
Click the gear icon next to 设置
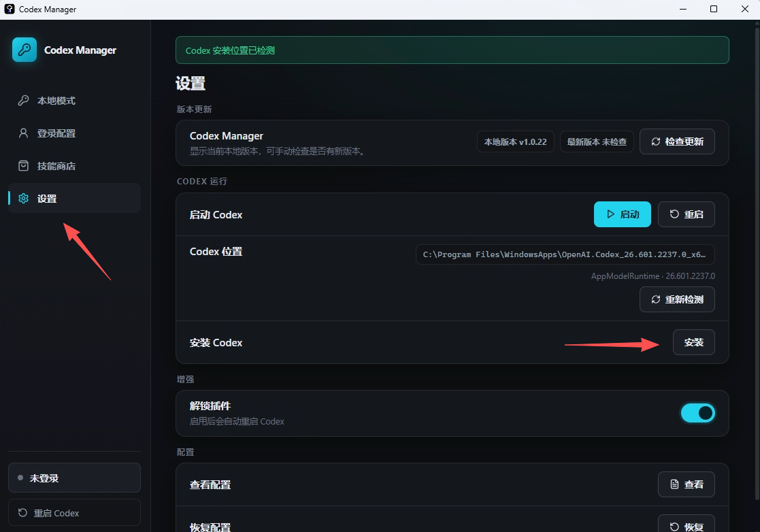(x=23, y=198)
